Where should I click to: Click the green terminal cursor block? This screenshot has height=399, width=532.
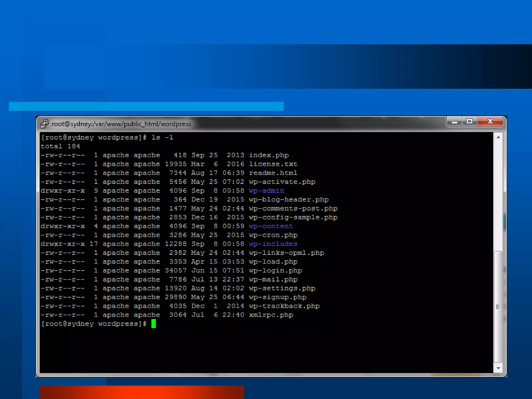click(x=154, y=324)
